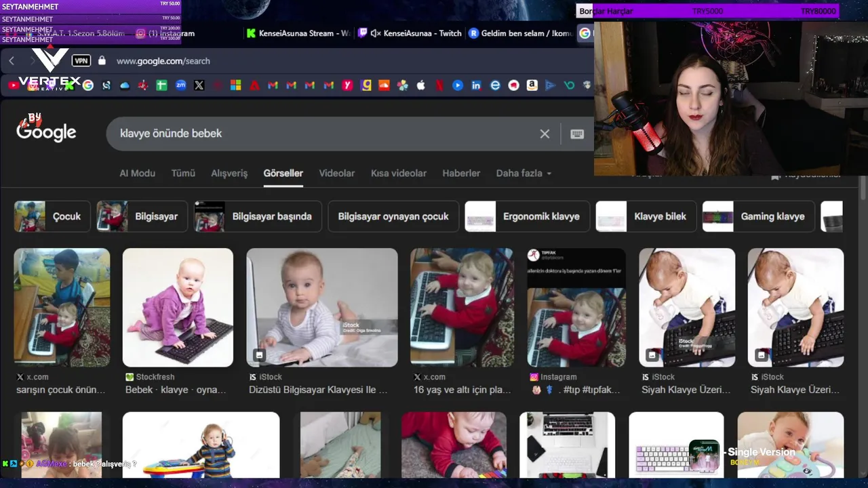This screenshot has height=488, width=868.
Task: Open the cloud bookmark icon
Action: pyautogui.click(x=125, y=85)
